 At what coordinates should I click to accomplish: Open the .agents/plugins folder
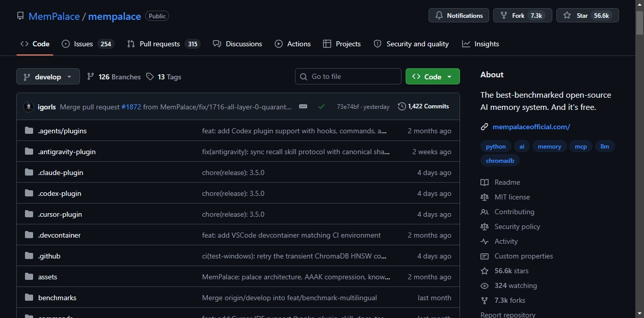coord(62,131)
